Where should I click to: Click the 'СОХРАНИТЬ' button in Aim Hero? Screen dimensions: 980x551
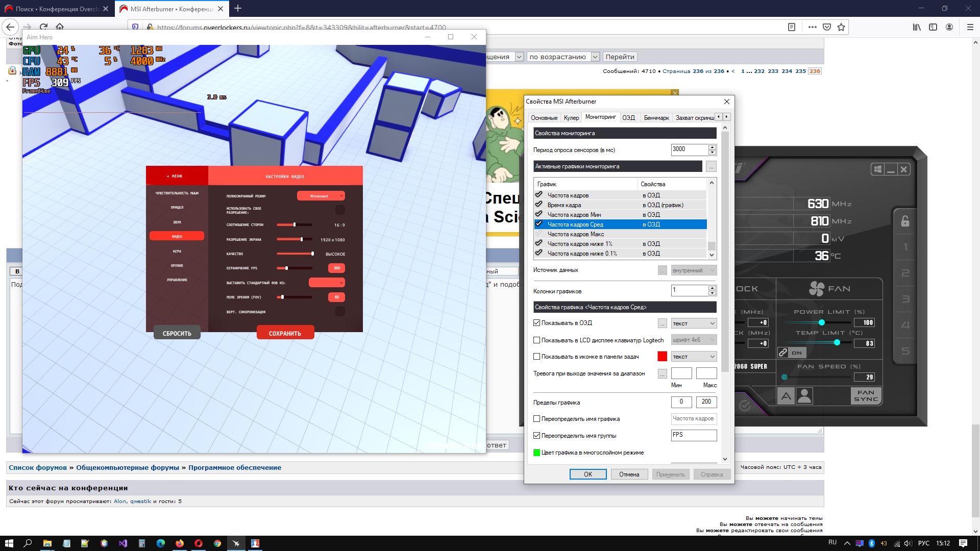click(x=285, y=333)
